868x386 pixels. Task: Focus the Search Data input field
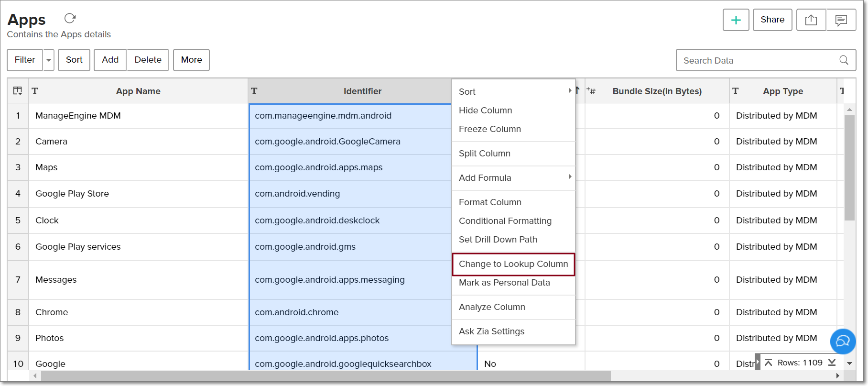(x=755, y=61)
